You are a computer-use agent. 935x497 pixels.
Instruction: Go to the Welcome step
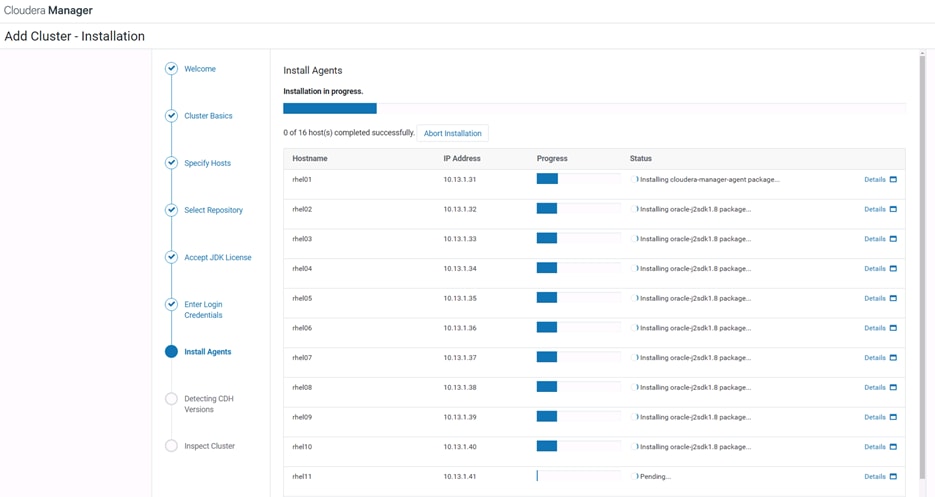[200, 69]
